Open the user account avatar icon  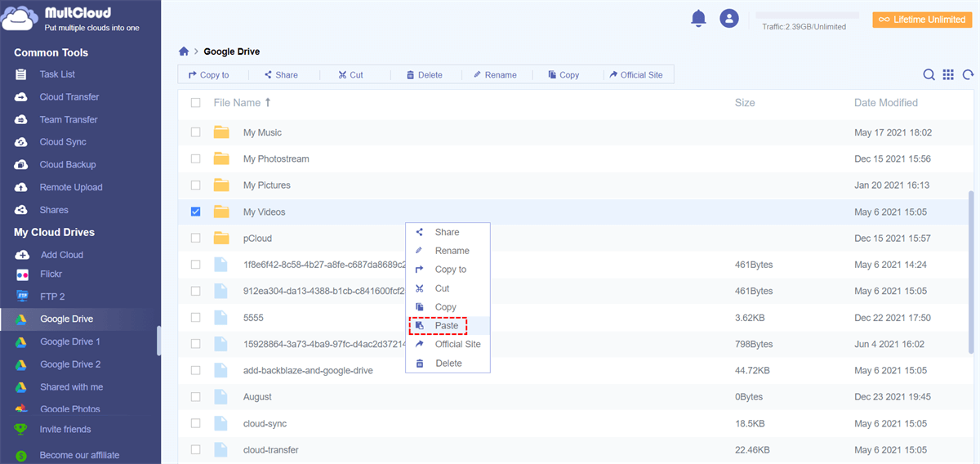pos(729,18)
